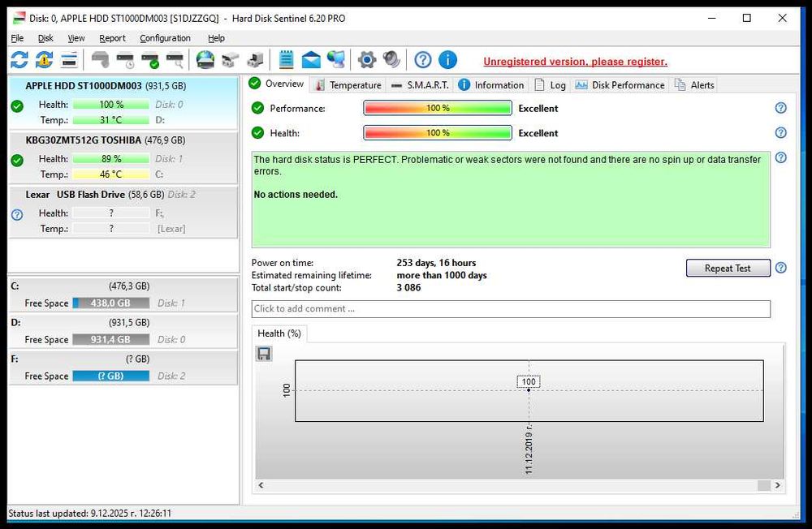Click the refresh icon with warning triangle
The image size is (812, 529).
coord(45,60)
